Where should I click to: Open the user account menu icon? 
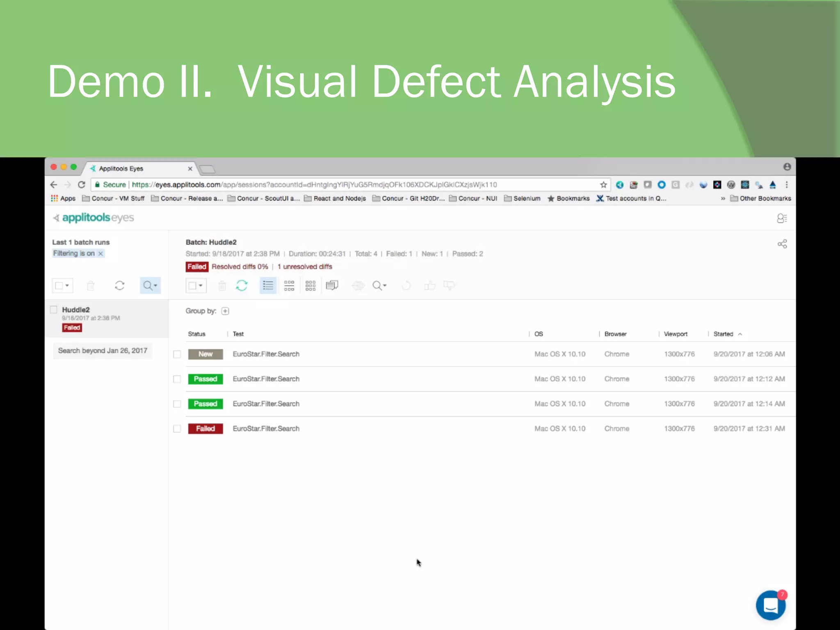coord(782,218)
